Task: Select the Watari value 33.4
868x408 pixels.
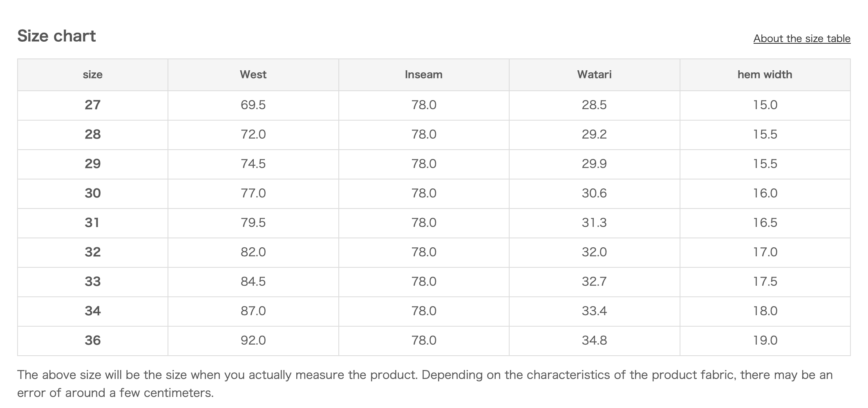Action: click(x=594, y=311)
